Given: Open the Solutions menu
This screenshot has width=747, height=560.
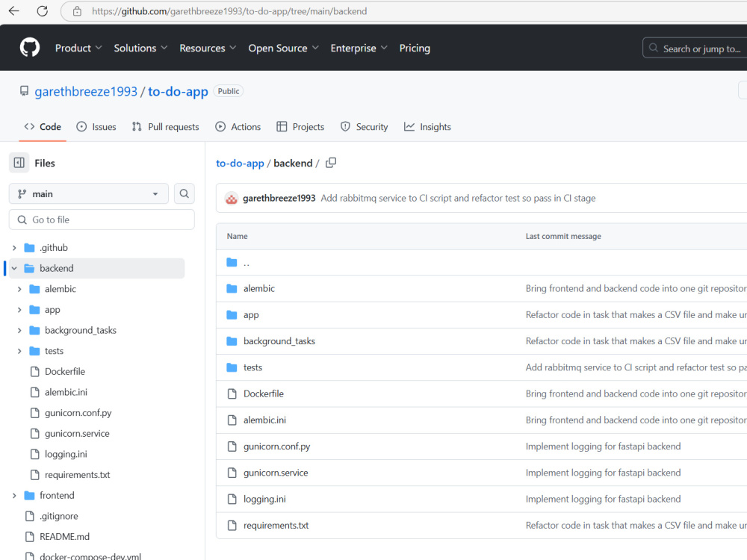Looking at the screenshot, I should point(140,48).
